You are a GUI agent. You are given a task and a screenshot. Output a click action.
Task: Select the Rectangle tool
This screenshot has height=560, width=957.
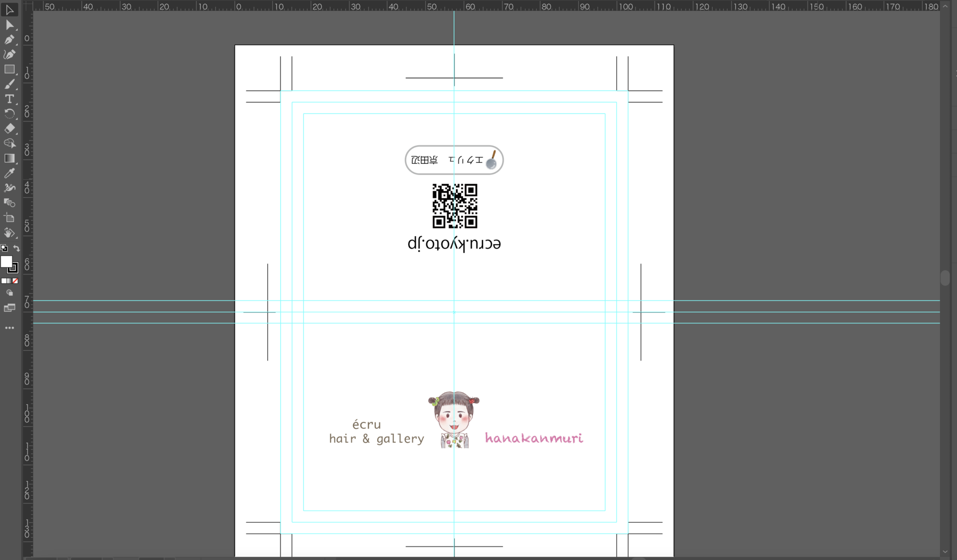9,69
